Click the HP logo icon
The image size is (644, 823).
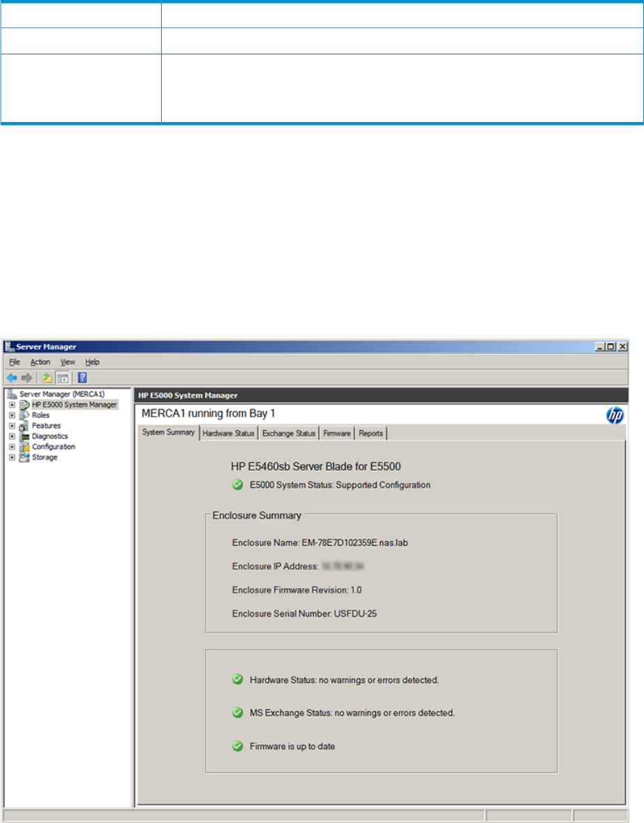coord(615,415)
